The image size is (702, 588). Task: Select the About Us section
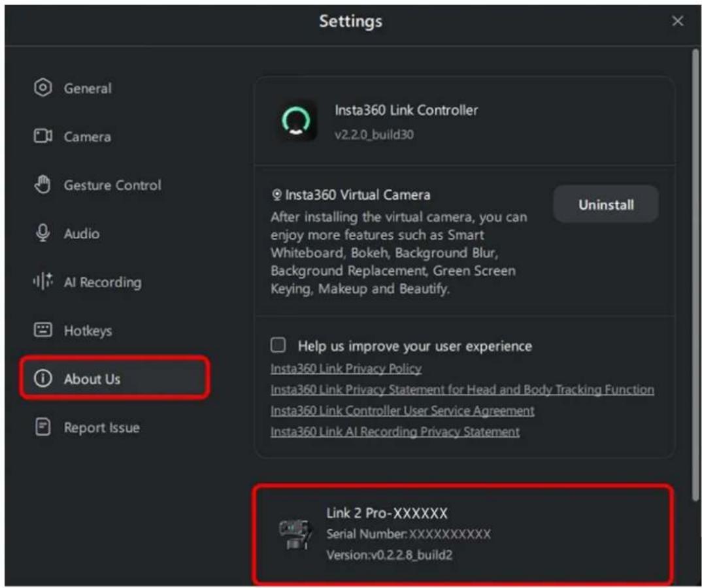[114, 378]
